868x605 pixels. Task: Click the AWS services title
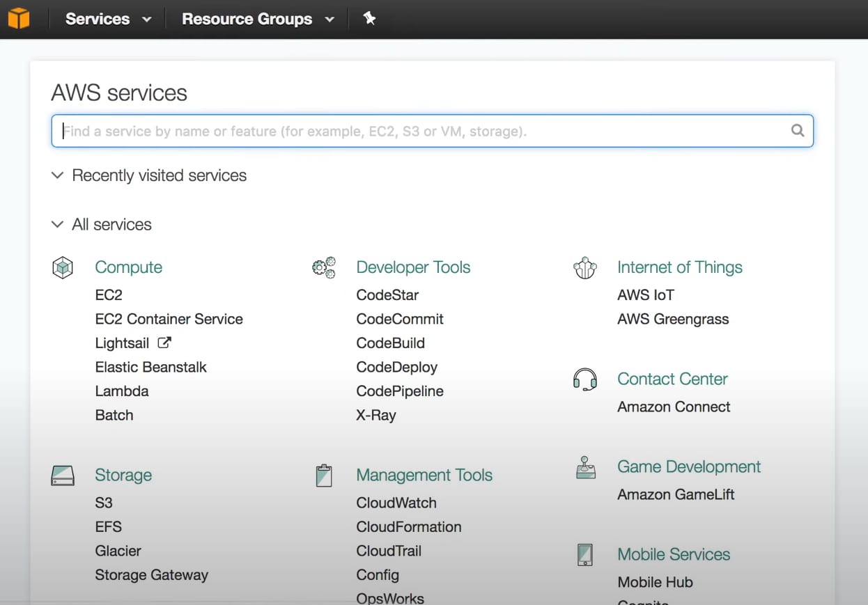(119, 93)
